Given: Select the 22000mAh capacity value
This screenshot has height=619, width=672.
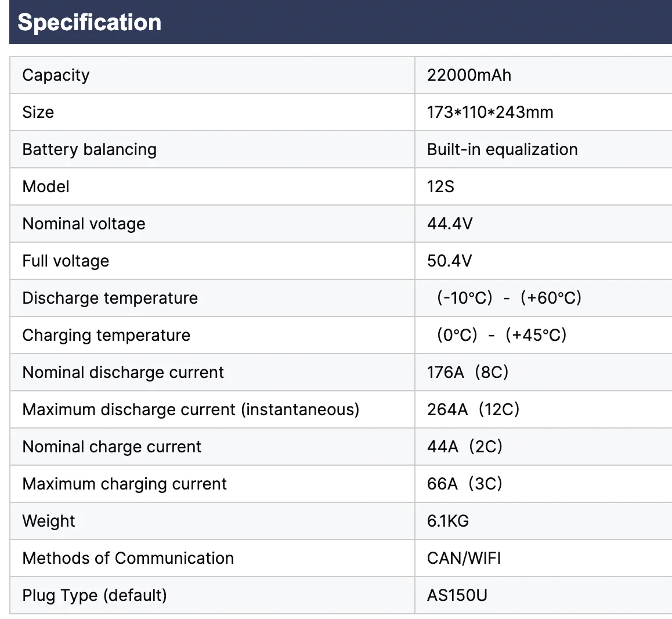Looking at the screenshot, I should click(469, 75).
